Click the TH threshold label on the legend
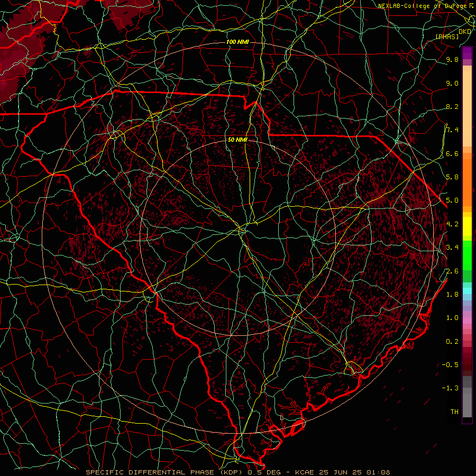 tap(454, 412)
